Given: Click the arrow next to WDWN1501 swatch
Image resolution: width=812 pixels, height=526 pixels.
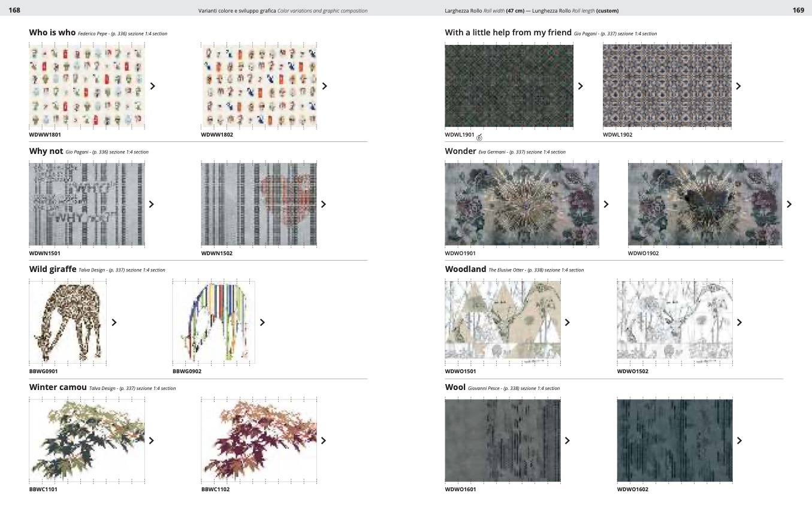Looking at the screenshot, I should coord(152,204).
